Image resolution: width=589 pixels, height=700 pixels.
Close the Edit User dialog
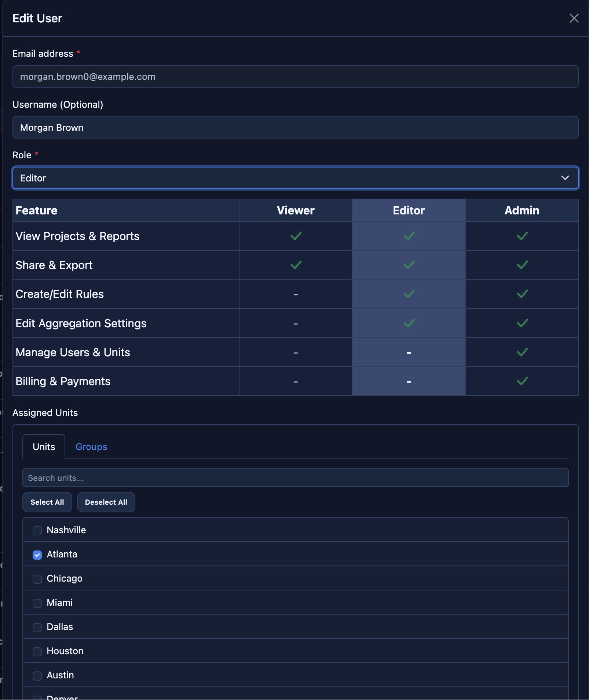coord(574,18)
